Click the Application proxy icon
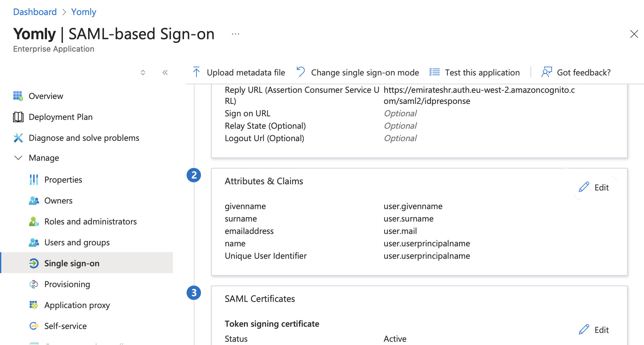 point(34,305)
